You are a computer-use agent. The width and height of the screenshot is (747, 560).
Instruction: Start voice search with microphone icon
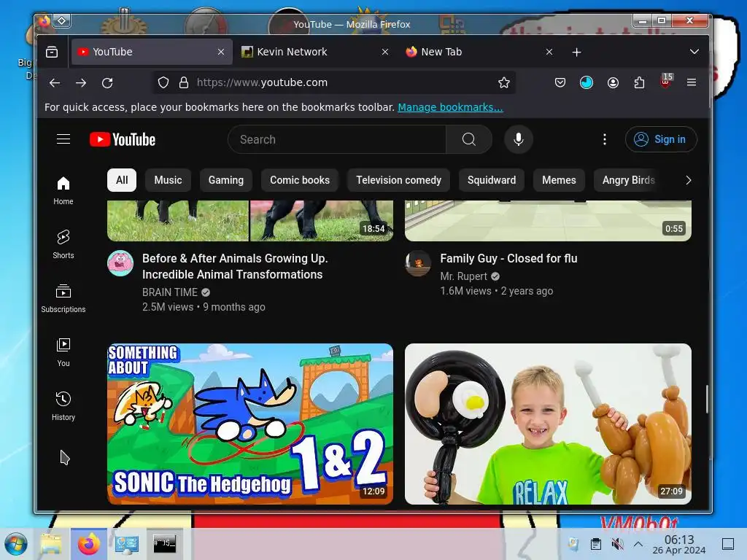(519, 139)
